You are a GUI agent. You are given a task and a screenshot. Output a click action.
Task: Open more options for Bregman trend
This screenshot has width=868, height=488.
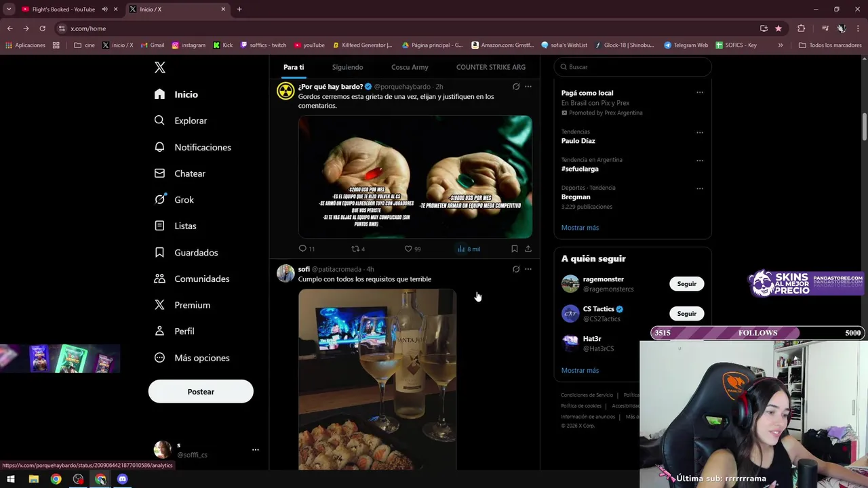pyautogui.click(x=700, y=188)
